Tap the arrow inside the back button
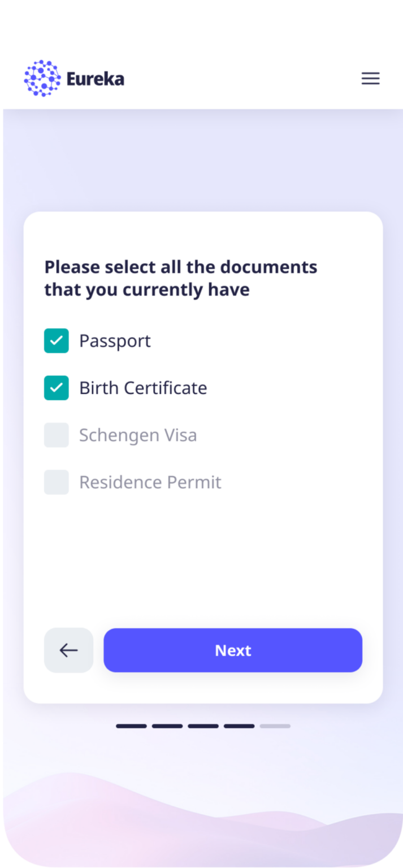Screen dimensions: 403x868 [68, 650]
